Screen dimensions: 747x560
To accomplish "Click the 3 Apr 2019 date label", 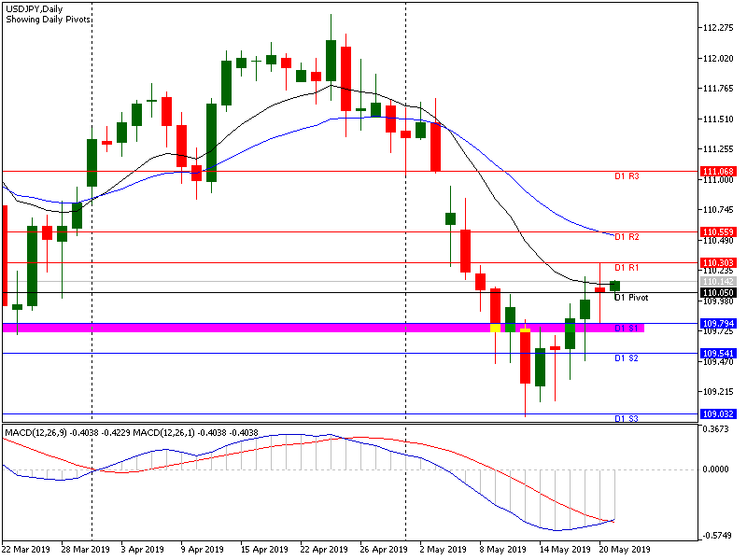I will point(143,550).
